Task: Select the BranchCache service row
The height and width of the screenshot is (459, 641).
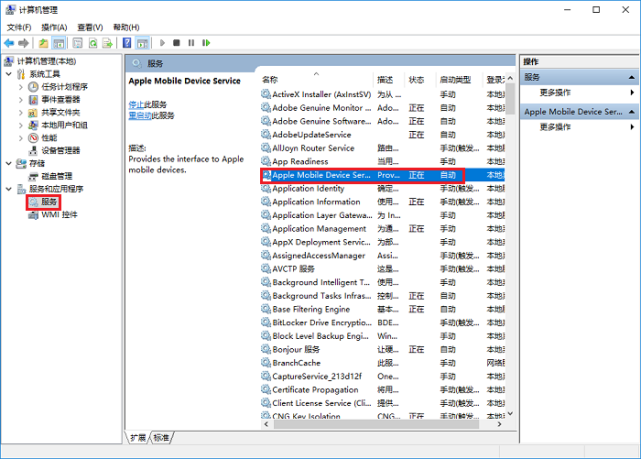Action: pos(383,363)
